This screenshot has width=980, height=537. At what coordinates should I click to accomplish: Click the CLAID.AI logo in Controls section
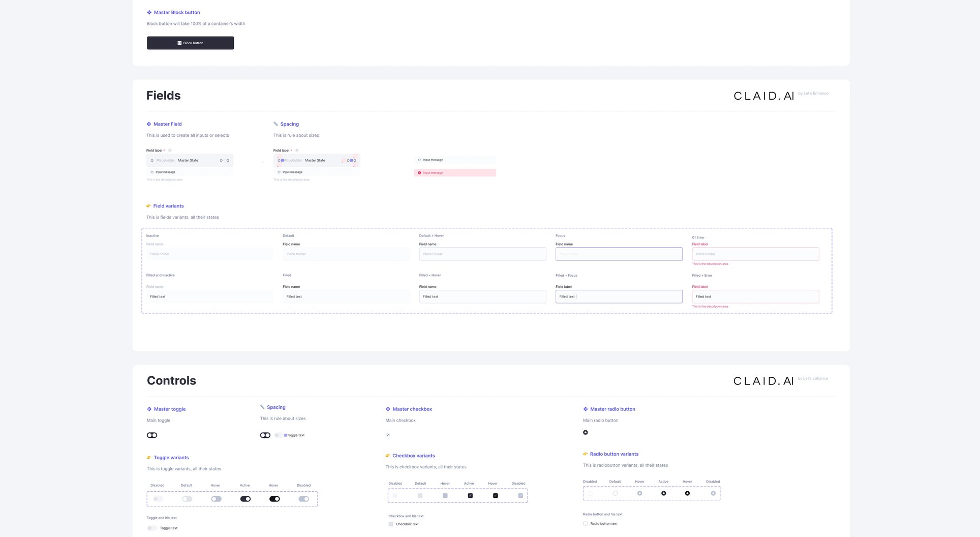tap(763, 381)
